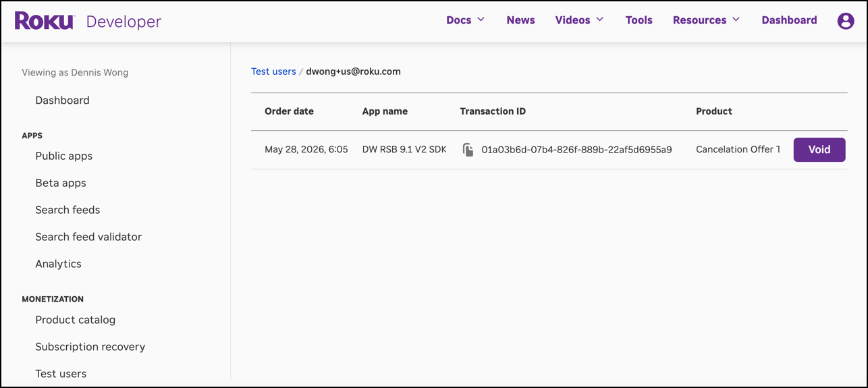Open Analytics in the sidebar
This screenshot has width=868, height=388.
tap(58, 264)
